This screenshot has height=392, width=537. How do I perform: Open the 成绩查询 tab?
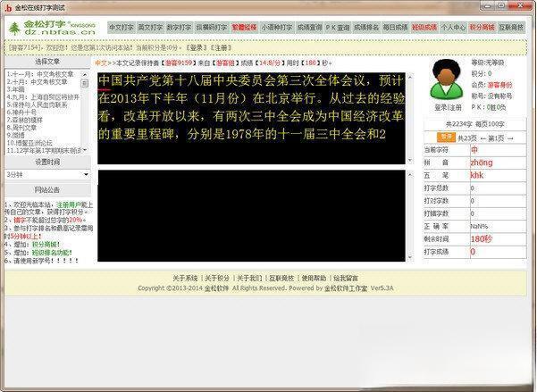(309, 28)
